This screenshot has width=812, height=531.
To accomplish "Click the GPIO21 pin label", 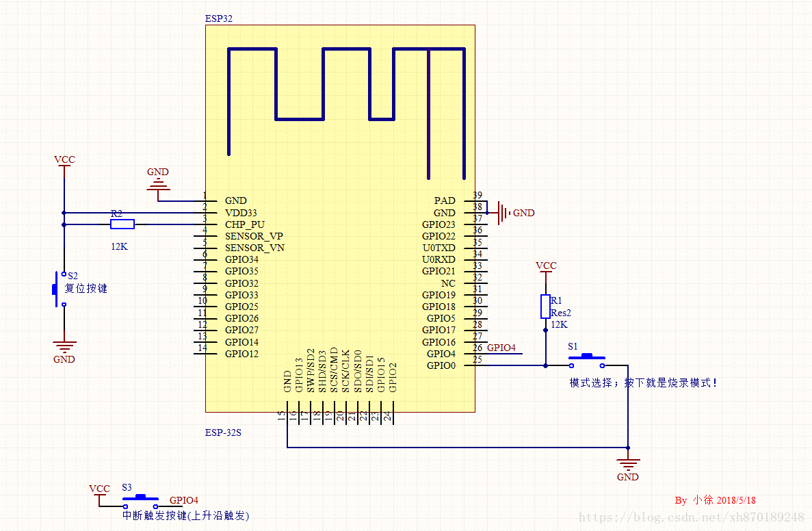I will (438, 271).
